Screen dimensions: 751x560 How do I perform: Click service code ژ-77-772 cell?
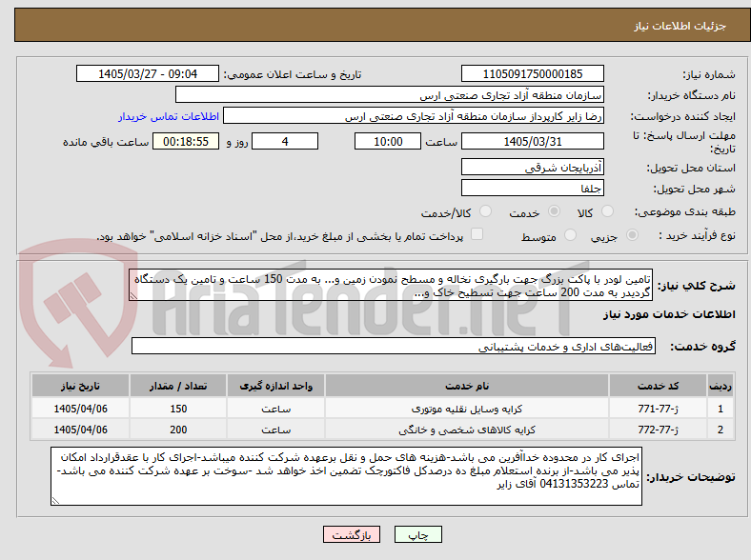pyautogui.click(x=659, y=430)
